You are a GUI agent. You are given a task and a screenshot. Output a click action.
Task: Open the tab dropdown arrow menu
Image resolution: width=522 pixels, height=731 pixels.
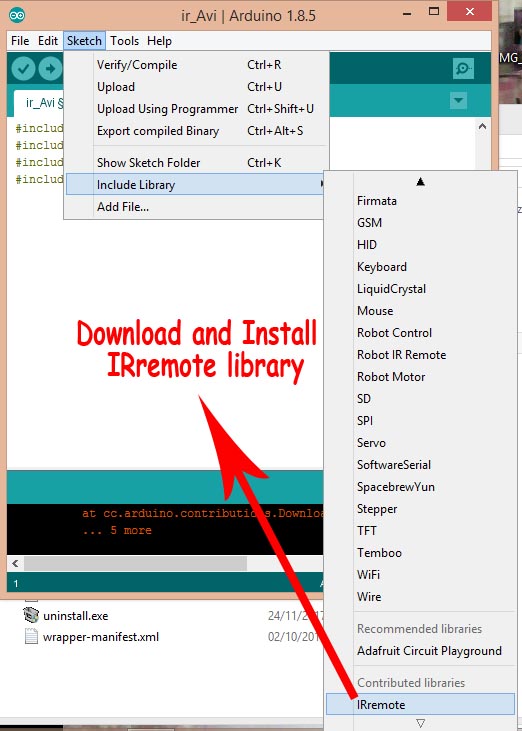[x=459, y=100]
